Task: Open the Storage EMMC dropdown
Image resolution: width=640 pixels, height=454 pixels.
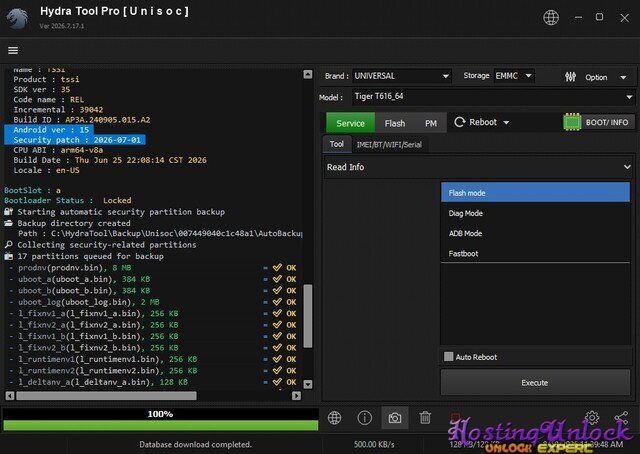Action: 514,76
